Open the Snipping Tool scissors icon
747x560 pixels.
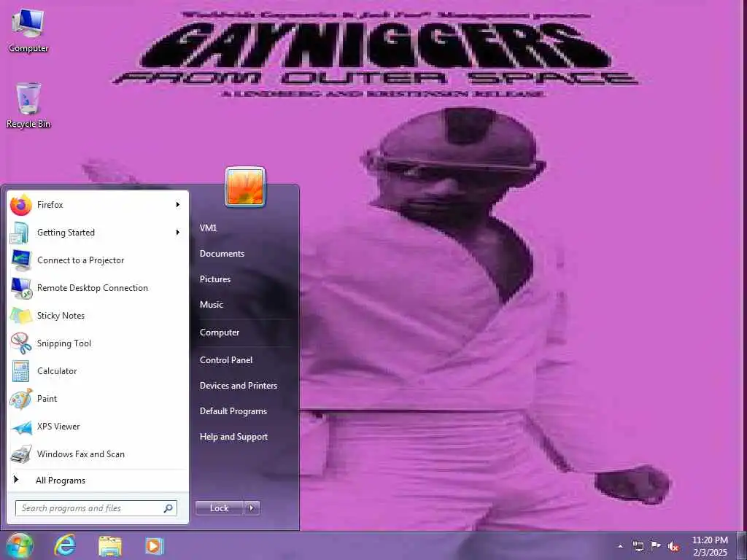[x=20, y=343]
